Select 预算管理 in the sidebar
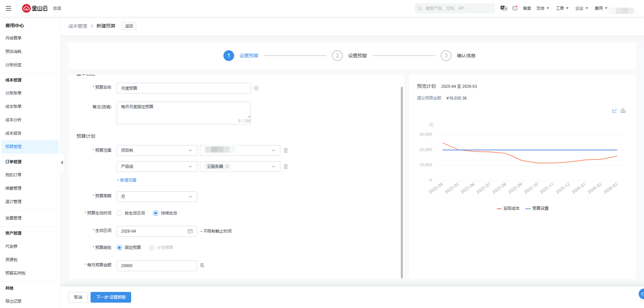Screen dimensions: 644x308 tap(30, 147)
